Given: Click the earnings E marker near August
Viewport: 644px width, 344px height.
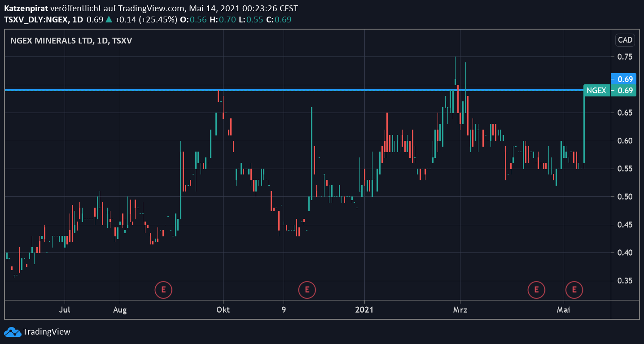Looking at the screenshot, I should point(163,290).
